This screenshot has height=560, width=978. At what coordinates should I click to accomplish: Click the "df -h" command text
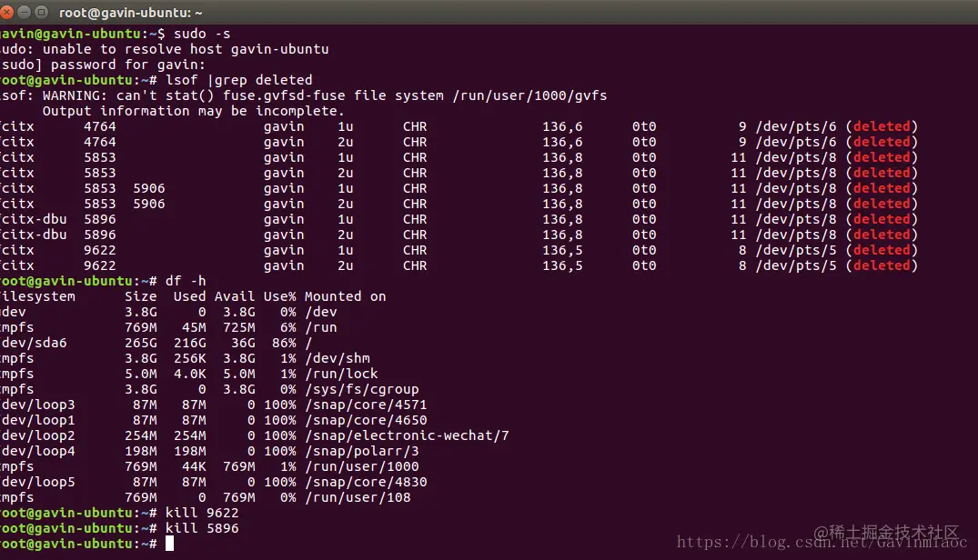point(186,281)
